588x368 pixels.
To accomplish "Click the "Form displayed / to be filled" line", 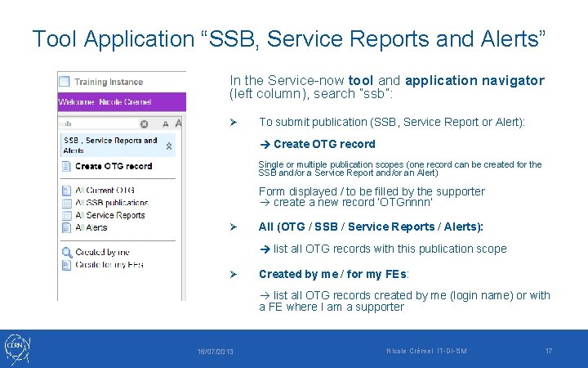I will 372,191.
